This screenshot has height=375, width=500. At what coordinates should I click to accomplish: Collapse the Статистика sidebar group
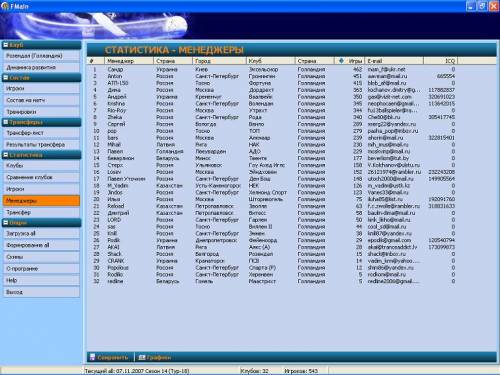click(6, 155)
